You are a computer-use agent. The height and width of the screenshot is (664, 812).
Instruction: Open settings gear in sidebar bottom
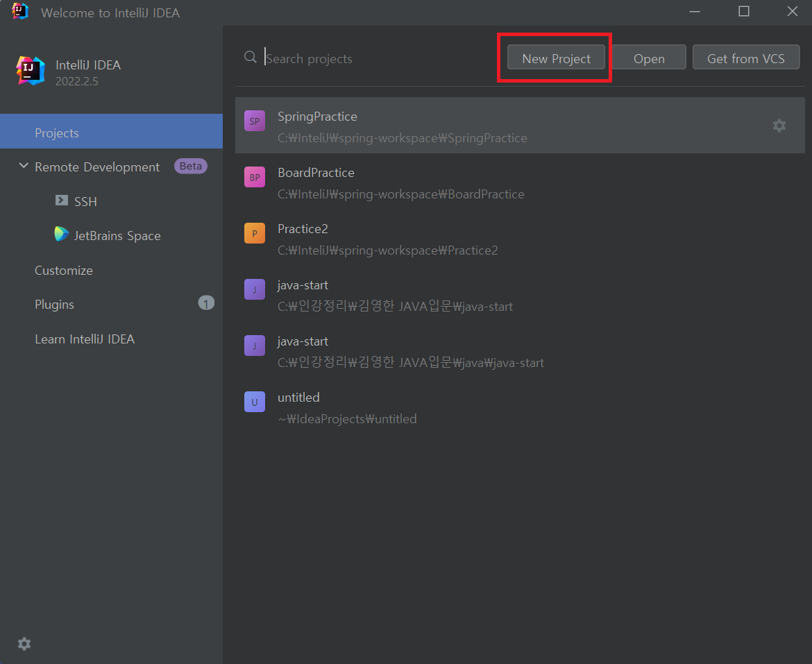click(24, 644)
